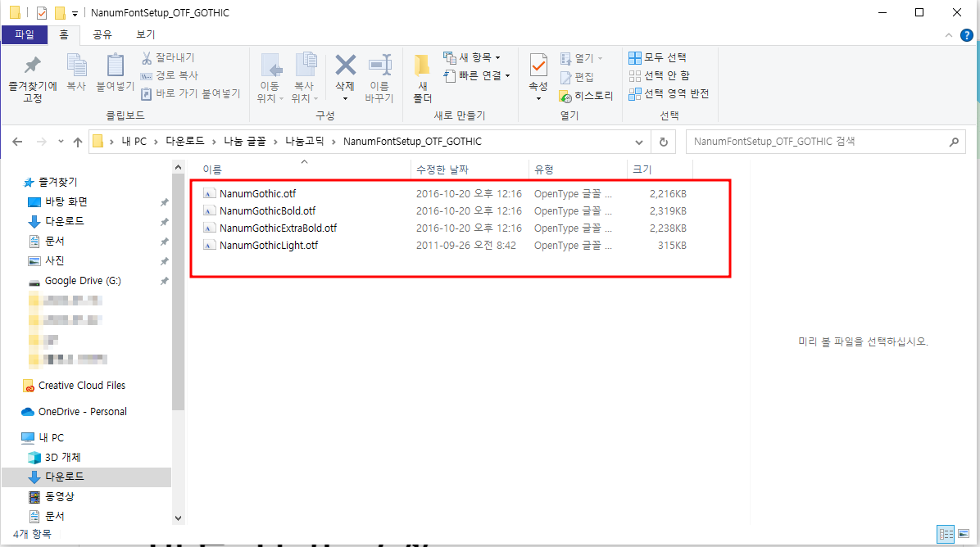The width and height of the screenshot is (980, 547).
Task: Open the File (파일) ribbon tab
Action: (x=25, y=34)
